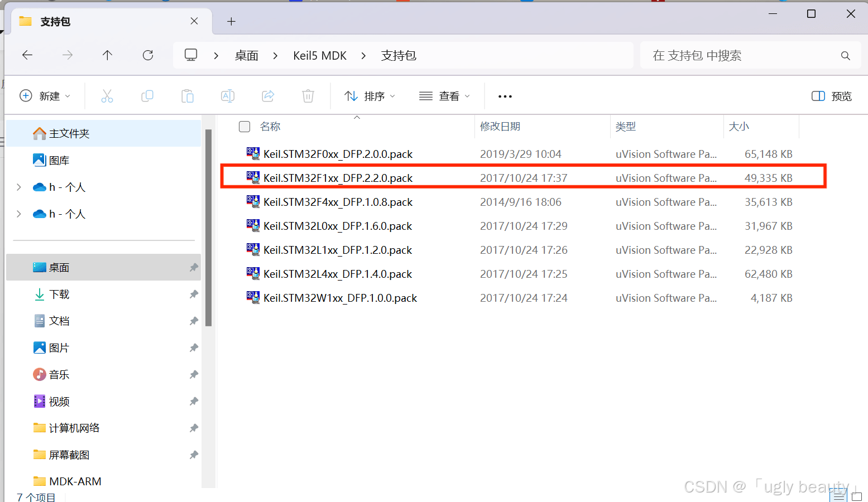
Task: Click the Share toolbar icon
Action: coord(268,96)
